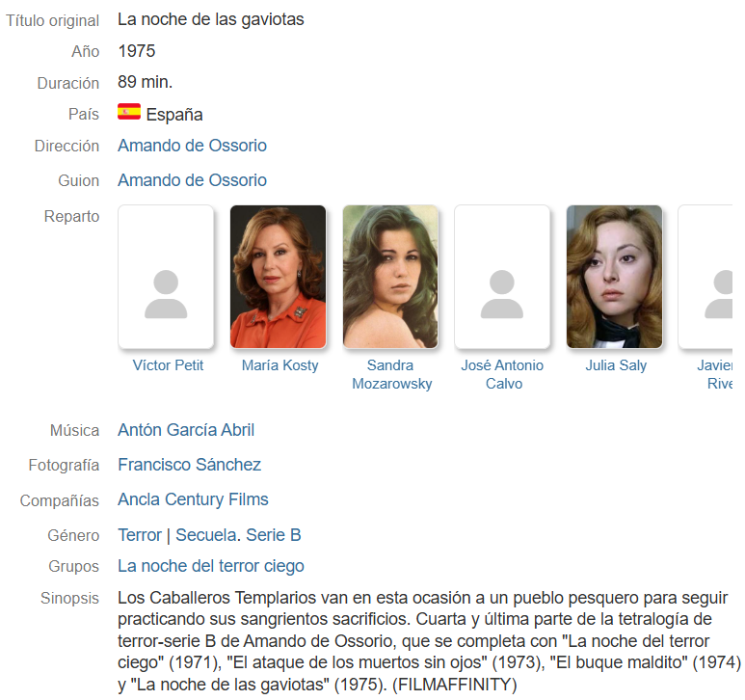Open Francisco Sánchez photography link
The width and height of the screenshot is (745, 700).
click(190, 465)
